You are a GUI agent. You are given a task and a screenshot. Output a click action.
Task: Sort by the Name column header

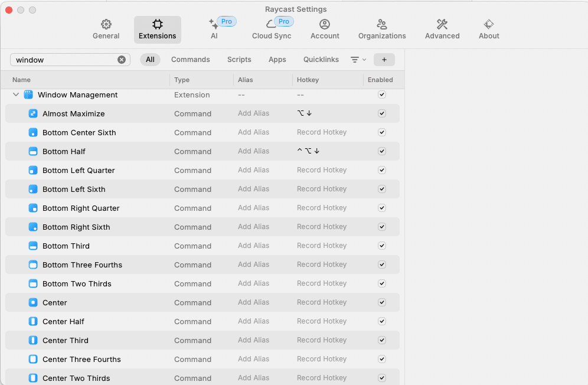[x=21, y=80]
